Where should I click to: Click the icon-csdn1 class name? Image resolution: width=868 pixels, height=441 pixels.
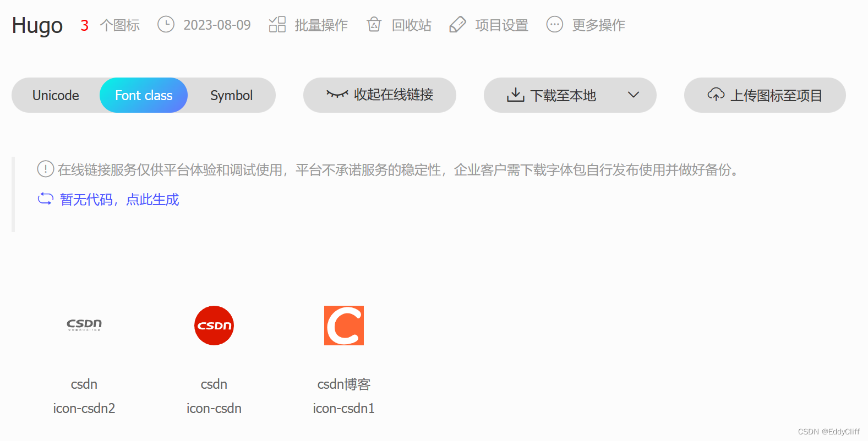click(344, 408)
